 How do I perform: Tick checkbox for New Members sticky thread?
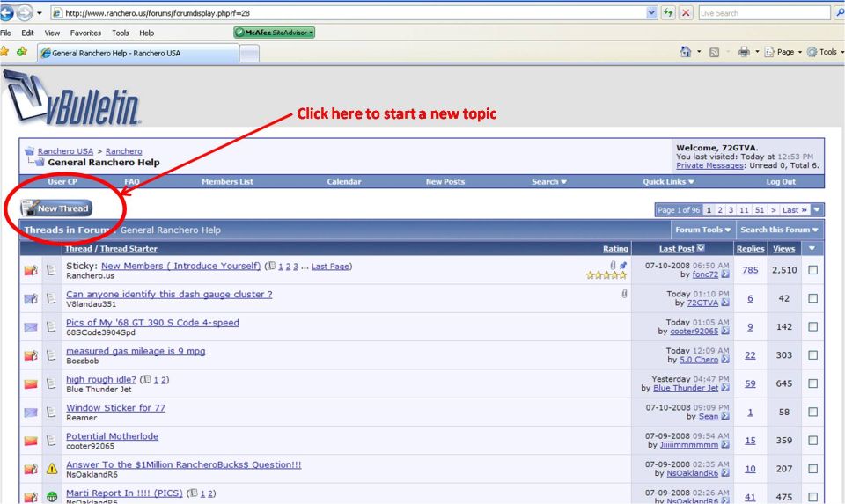(x=812, y=270)
